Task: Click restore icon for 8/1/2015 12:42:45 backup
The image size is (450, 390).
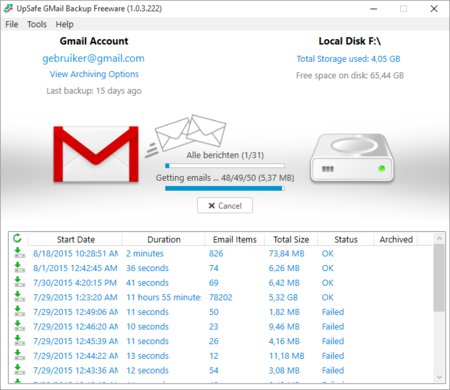Action: (x=19, y=267)
